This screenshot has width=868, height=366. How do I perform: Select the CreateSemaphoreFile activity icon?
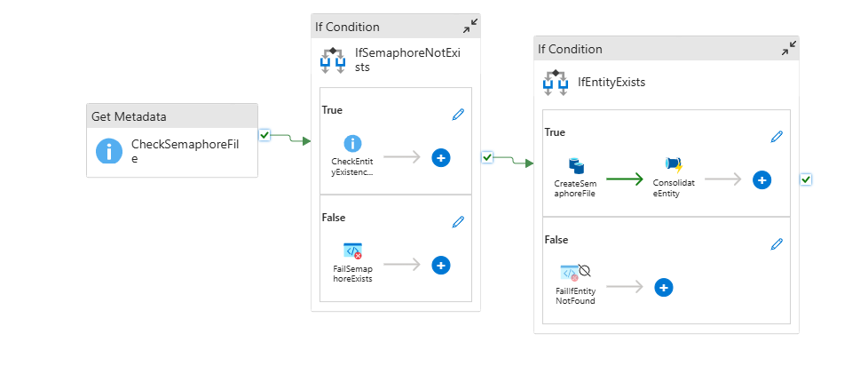[576, 165]
